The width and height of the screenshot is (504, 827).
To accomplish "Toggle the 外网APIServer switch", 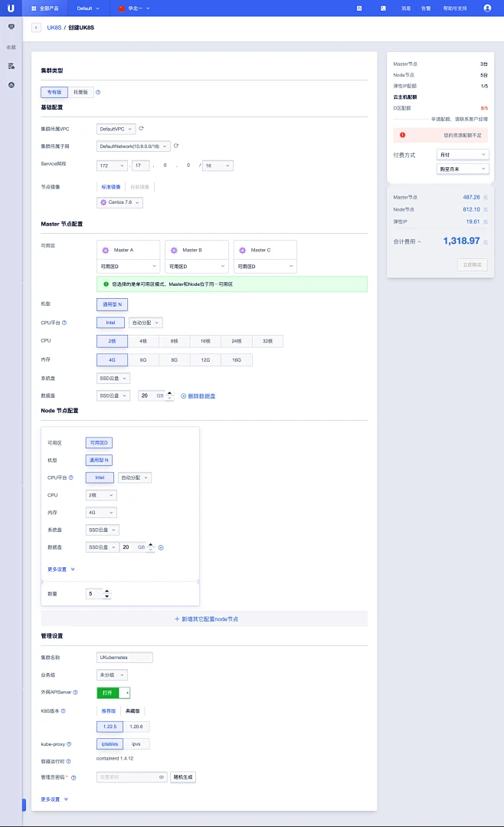I will pyautogui.click(x=113, y=692).
